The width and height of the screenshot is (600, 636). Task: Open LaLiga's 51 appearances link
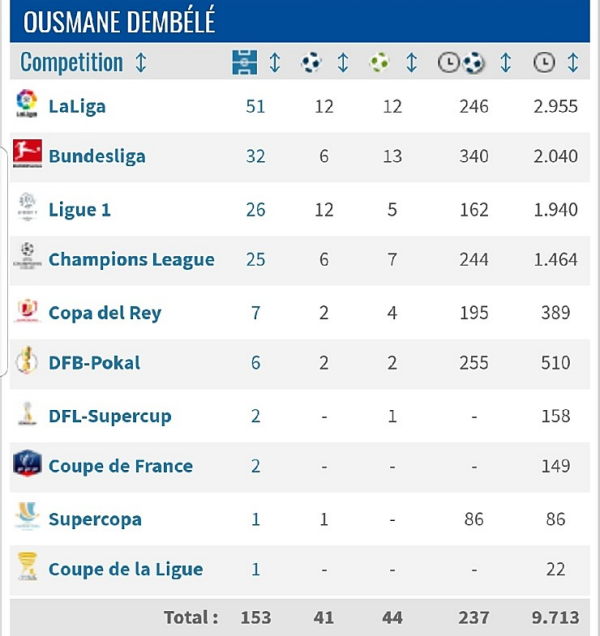[255, 105]
